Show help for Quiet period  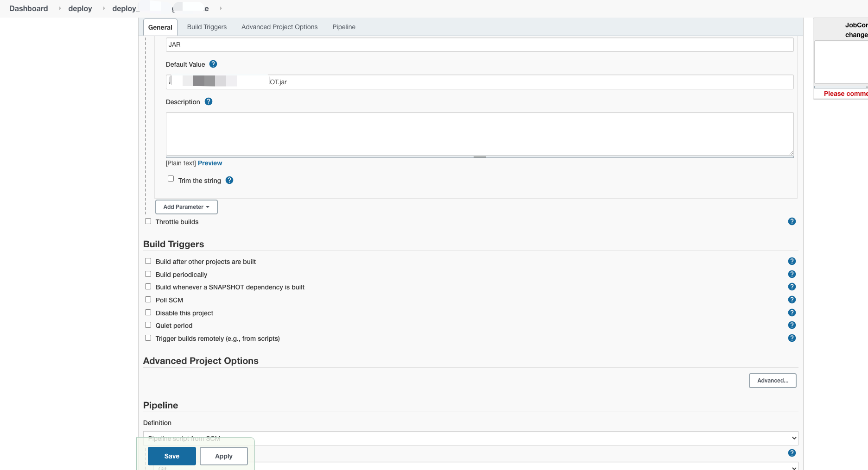[792, 325]
